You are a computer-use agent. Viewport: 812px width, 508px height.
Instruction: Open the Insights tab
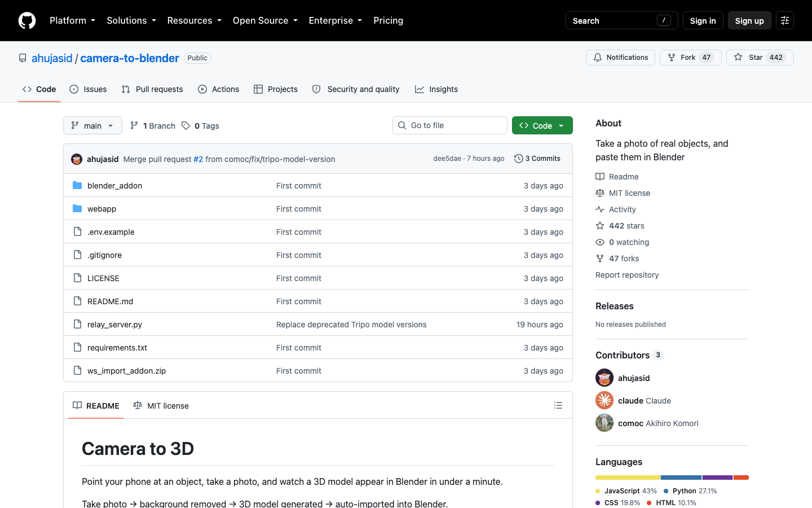point(436,89)
